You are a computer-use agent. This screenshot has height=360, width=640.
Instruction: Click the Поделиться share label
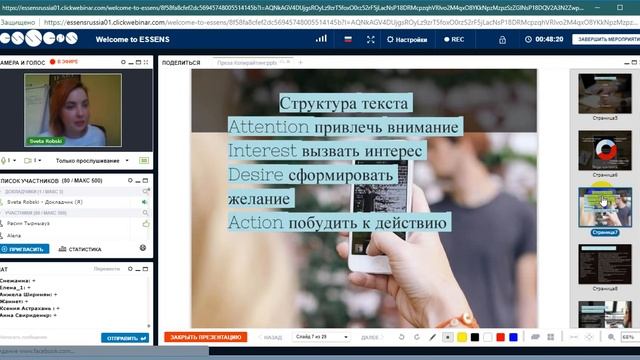tap(181, 63)
